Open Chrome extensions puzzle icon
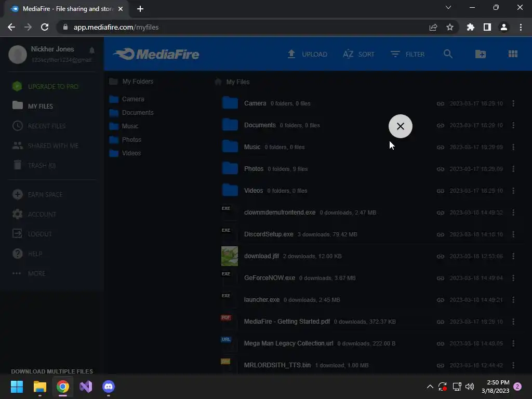 click(471, 27)
